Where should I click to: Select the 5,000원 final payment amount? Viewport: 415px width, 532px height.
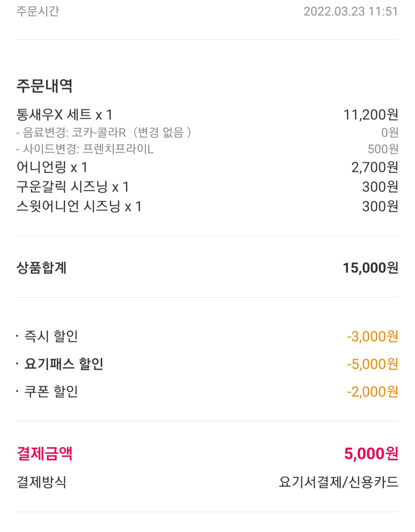371,454
